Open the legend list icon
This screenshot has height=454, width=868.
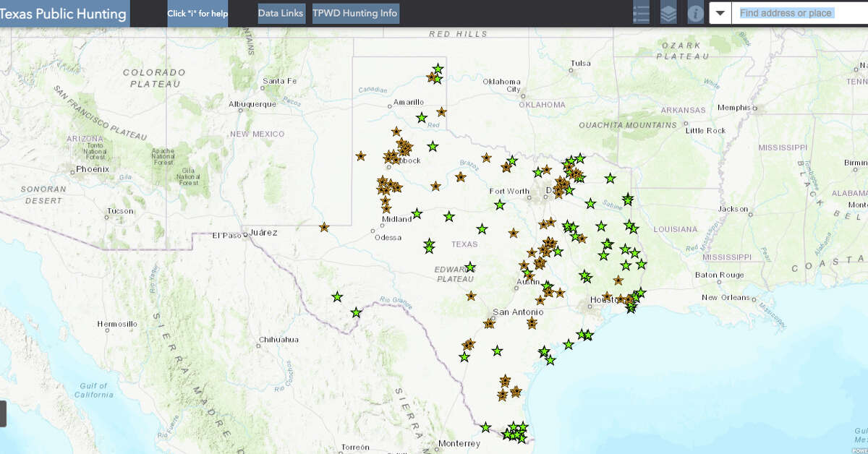click(641, 13)
